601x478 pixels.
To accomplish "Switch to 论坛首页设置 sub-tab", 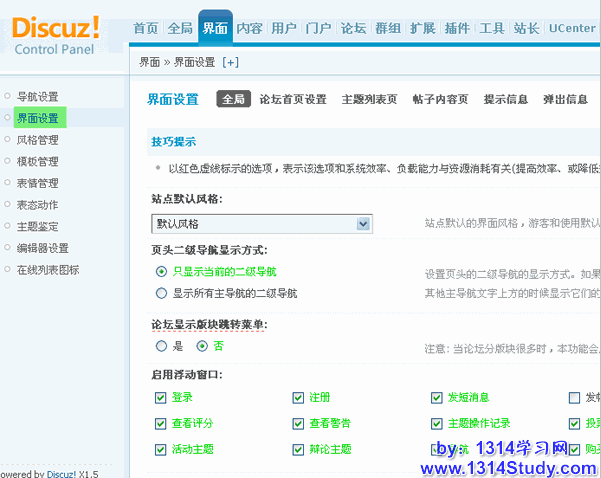I will (x=292, y=99).
